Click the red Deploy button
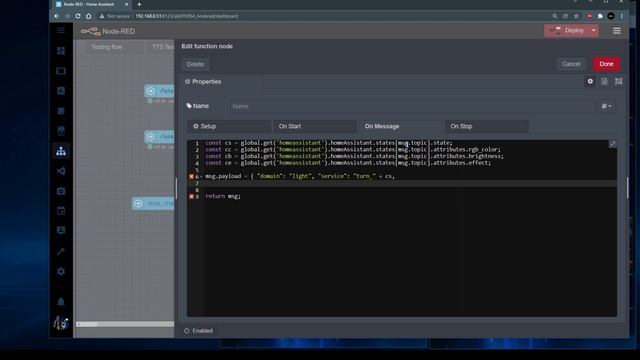The width and height of the screenshot is (640, 360). [567, 31]
